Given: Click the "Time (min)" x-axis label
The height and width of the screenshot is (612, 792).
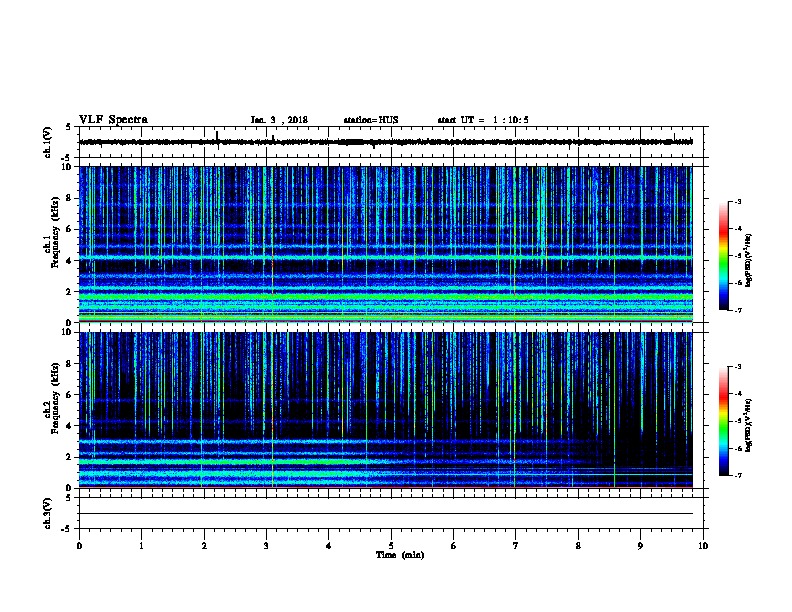Looking at the screenshot, I should [400, 555].
